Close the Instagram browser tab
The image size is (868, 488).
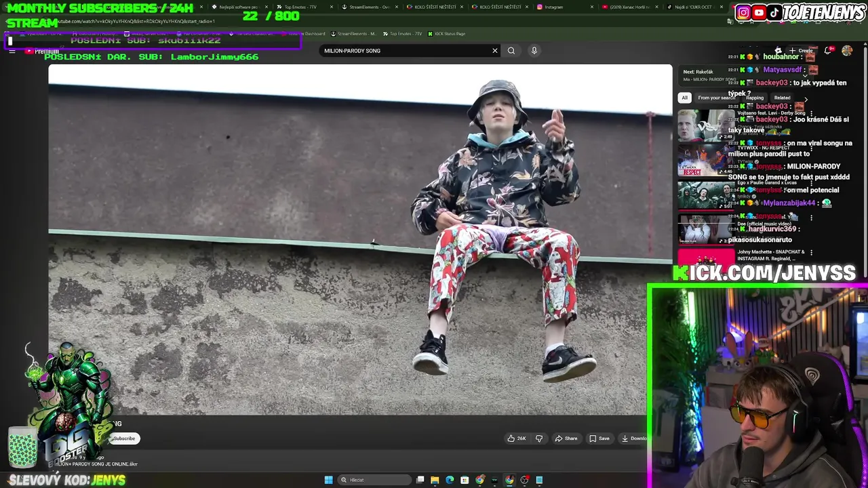click(591, 7)
